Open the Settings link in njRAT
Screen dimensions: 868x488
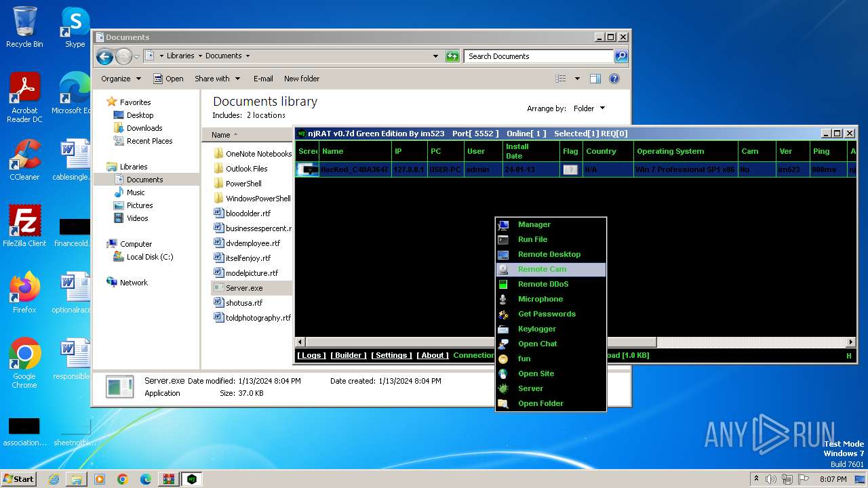[x=391, y=355]
